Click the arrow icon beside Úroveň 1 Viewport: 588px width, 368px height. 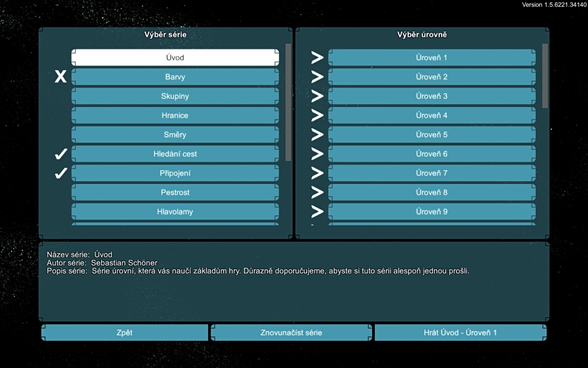click(x=317, y=57)
